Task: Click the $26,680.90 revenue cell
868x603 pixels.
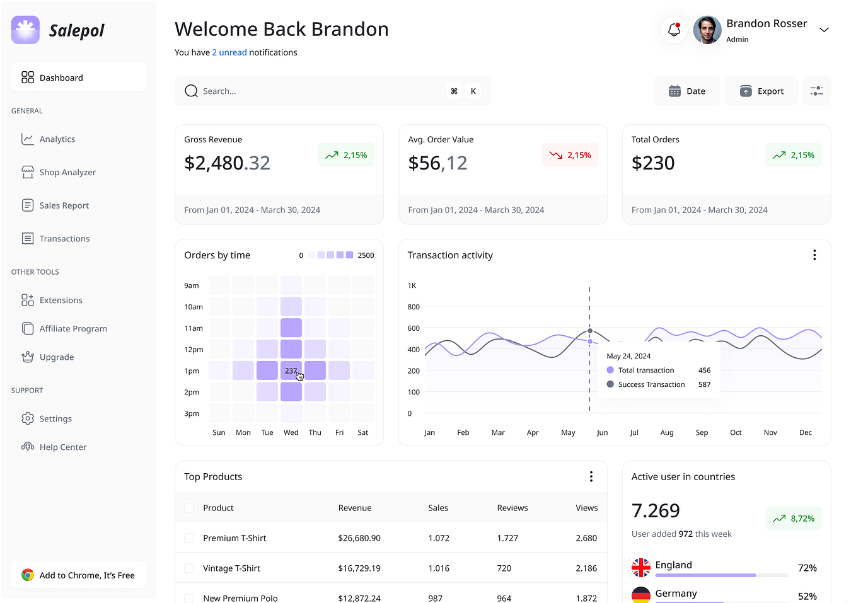Action: (x=359, y=538)
